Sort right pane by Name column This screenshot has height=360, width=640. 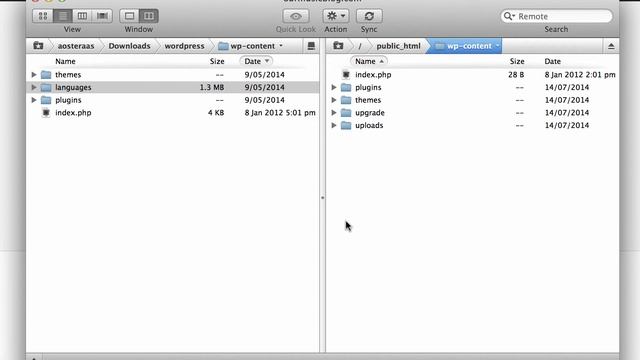click(369, 61)
